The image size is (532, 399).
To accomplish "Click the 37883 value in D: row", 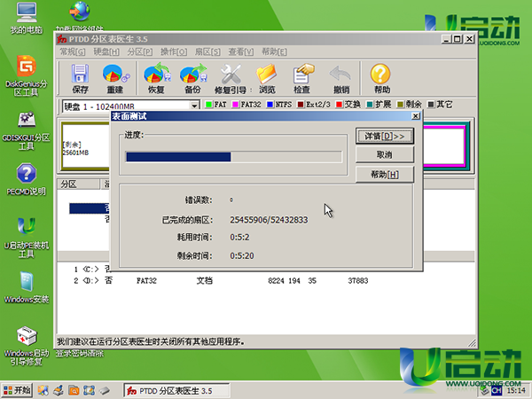I will pos(358,280).
